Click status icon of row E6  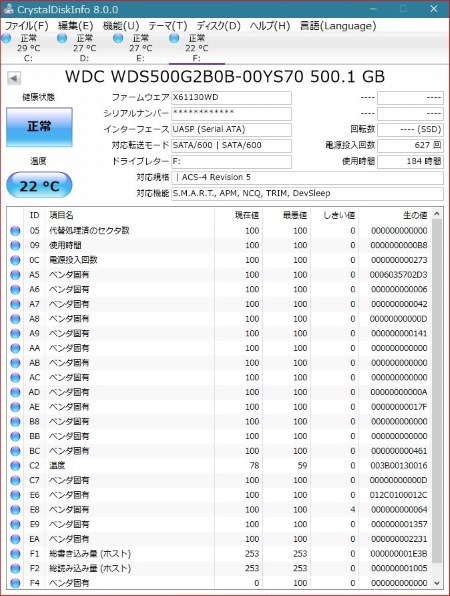point(15,495)
